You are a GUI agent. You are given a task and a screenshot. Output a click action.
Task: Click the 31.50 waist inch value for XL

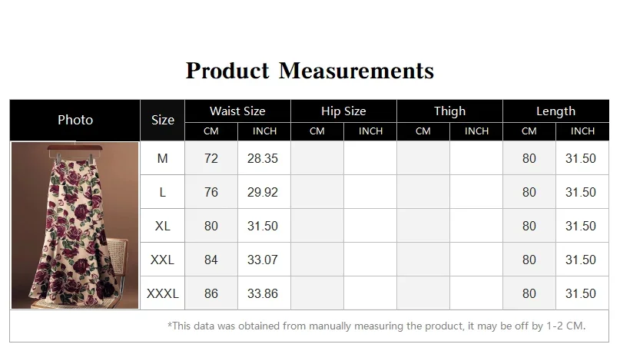[263, 226]
